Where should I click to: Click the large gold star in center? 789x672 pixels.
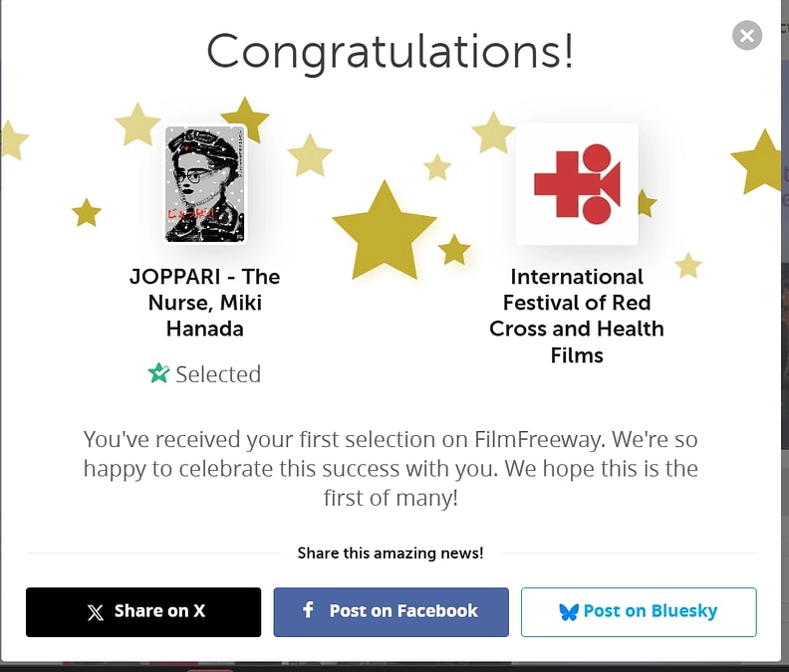(384, 229)
